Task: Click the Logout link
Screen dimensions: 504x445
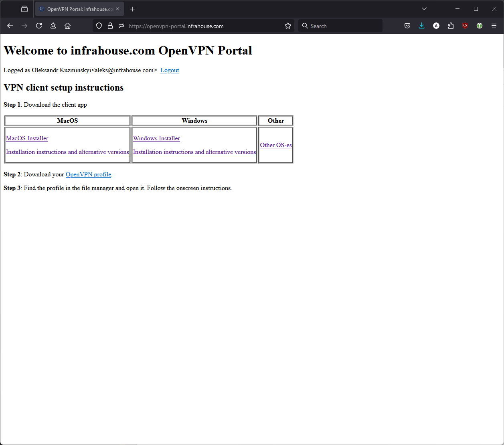Action: pyautogui.click(x=170, y=70)
